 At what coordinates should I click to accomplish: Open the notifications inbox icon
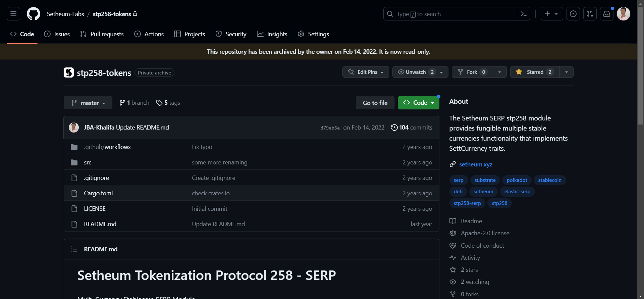[607, 14]
